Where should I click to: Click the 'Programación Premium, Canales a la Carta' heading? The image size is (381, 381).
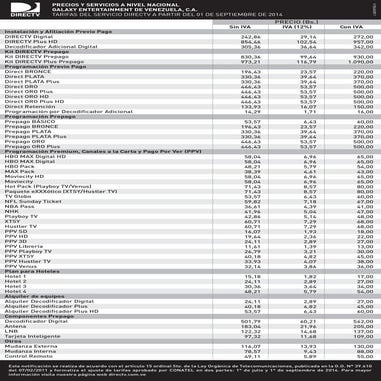point(103,152)
